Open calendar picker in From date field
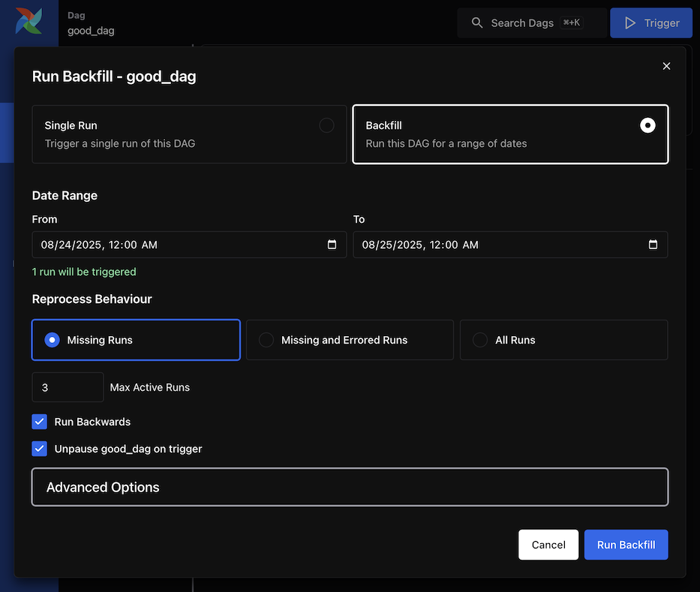Viewport: 700px width, 592px height. pyautogui.click(x=332, y=245)
